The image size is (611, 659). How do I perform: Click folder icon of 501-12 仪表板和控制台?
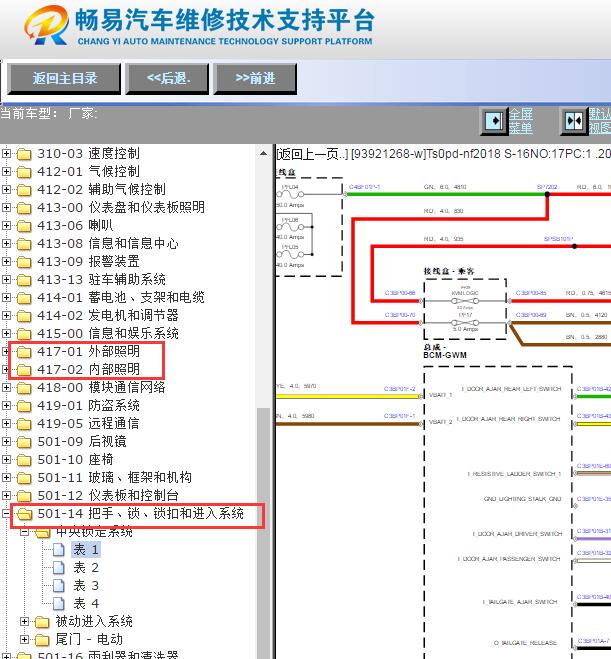[24, 496]
